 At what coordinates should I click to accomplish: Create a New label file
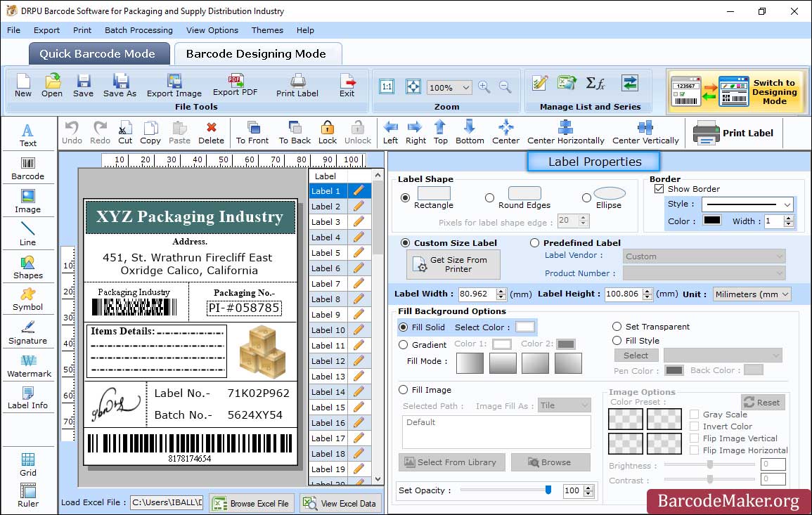coord(22,86)
